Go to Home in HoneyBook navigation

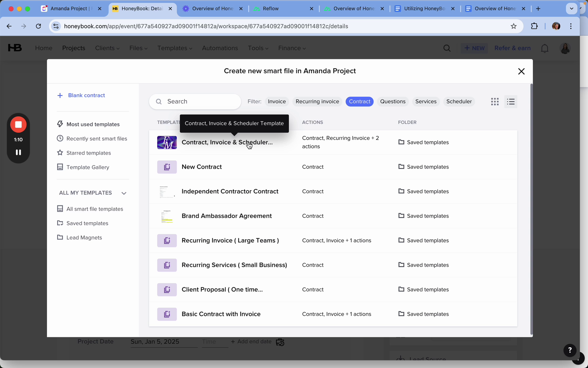point(44,48)
